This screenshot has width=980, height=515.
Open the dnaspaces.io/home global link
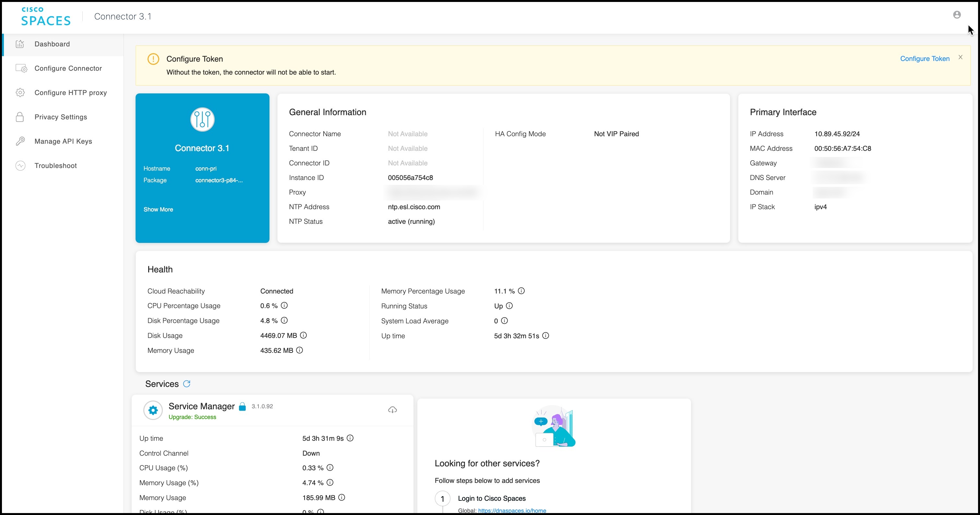point(512,510)
